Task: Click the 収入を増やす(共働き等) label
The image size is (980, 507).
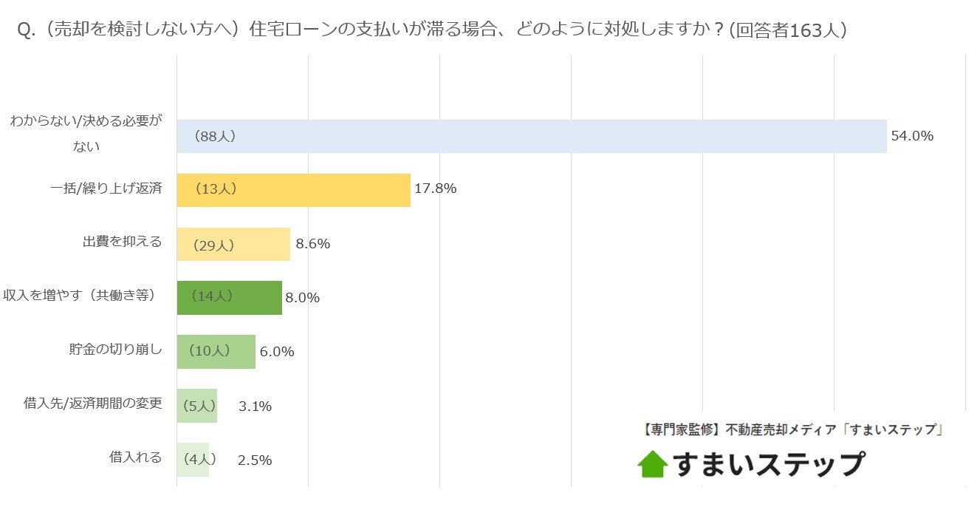Action: click(x=80, y=296)
